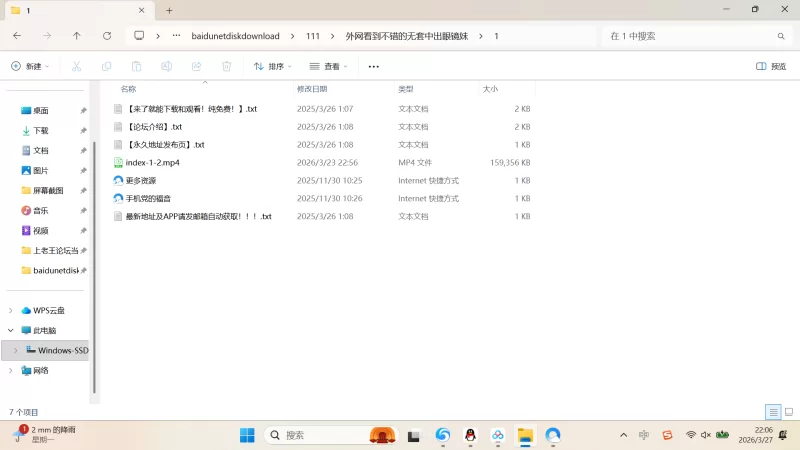Viewport: 800px width, 450px height.
Task: Go up one folder level
Action: click(x=77, y=35)
